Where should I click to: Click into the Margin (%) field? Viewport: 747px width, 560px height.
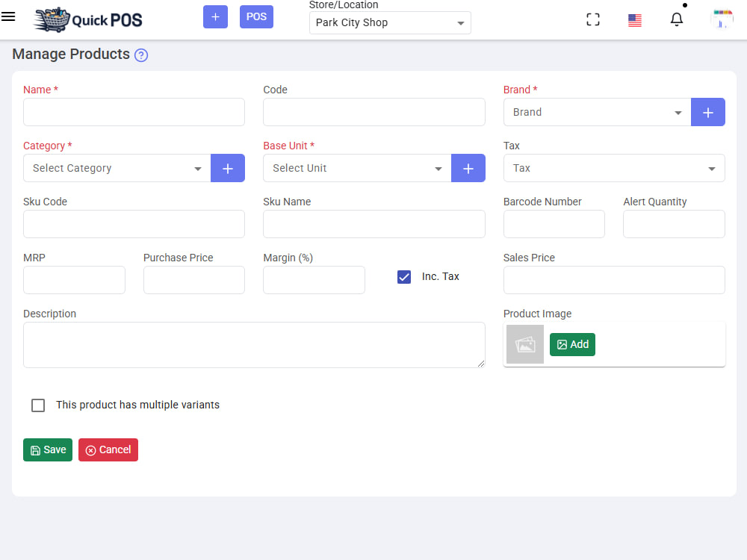314,280
